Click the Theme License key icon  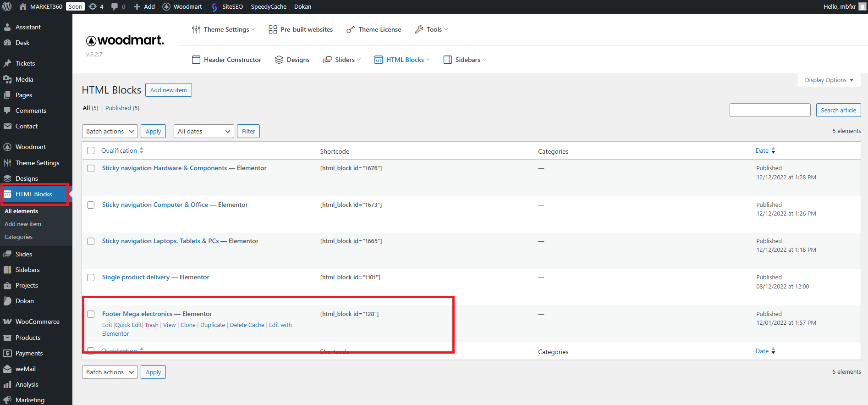tap(351, 29)
